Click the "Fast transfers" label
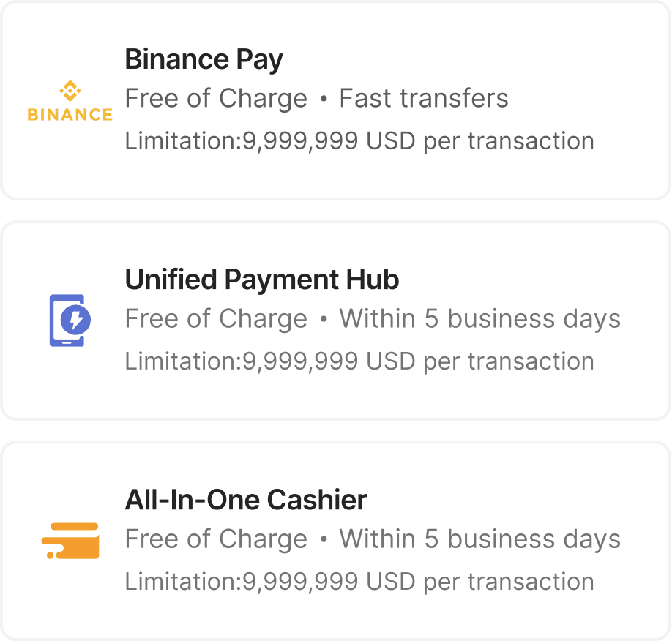Image resolution: width=672 pixels, height=641 pixels. [x=424, y=99]
